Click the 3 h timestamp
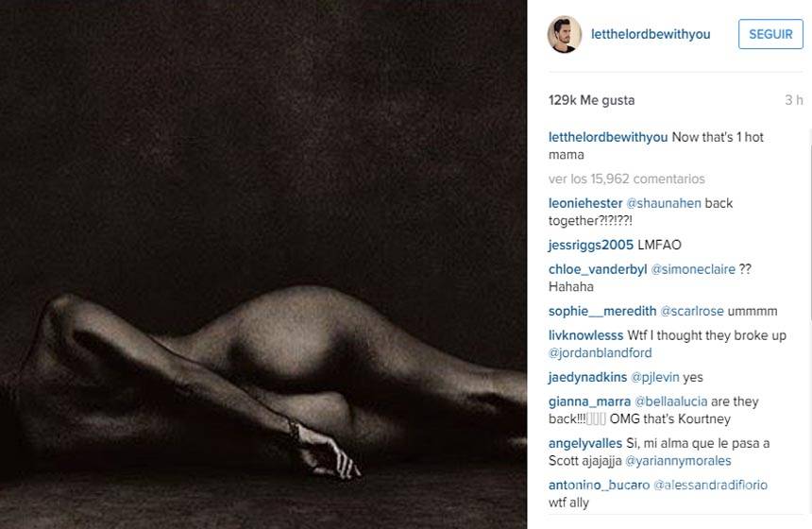The width and height of the screenshot is (812, 529). pyautogui.click(x=793, y=100)
